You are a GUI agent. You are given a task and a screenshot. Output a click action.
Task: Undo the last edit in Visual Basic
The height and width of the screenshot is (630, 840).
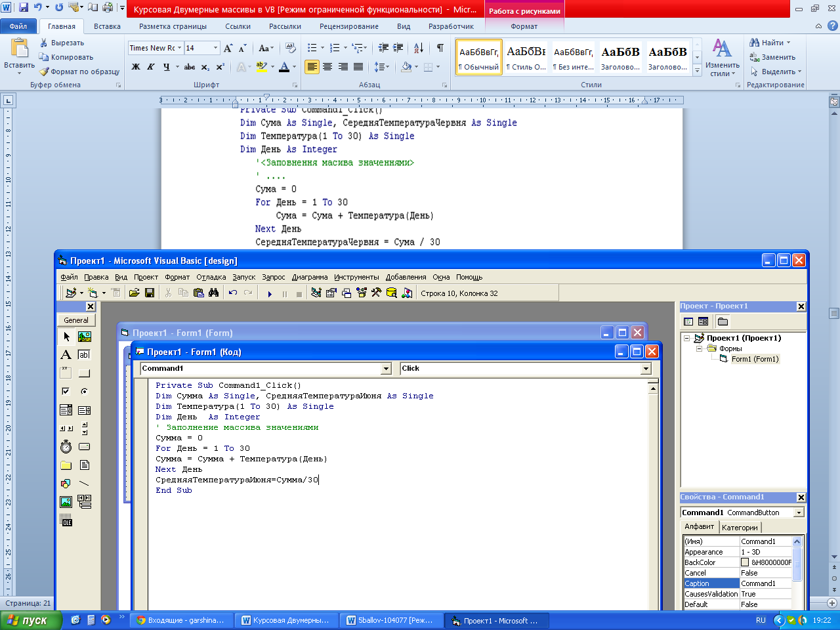233,293
